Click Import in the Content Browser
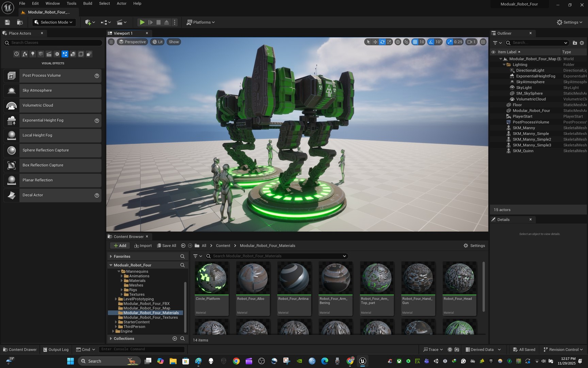The width and height of the screenshot is (588, 368). pyautogui.click(x=143, y=246)
